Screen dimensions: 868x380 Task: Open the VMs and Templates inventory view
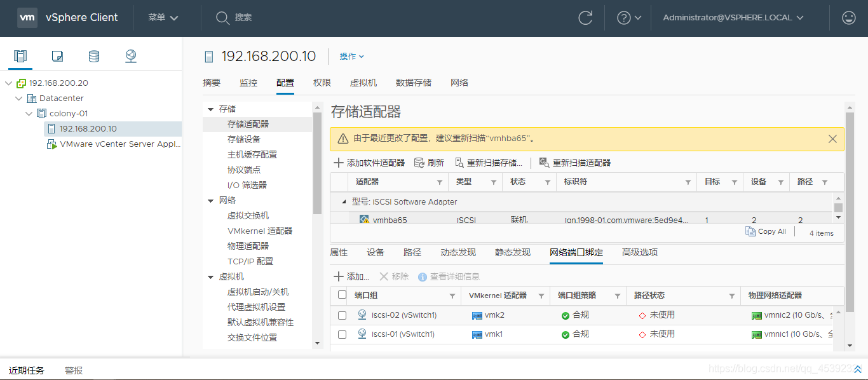coord(57,57)
